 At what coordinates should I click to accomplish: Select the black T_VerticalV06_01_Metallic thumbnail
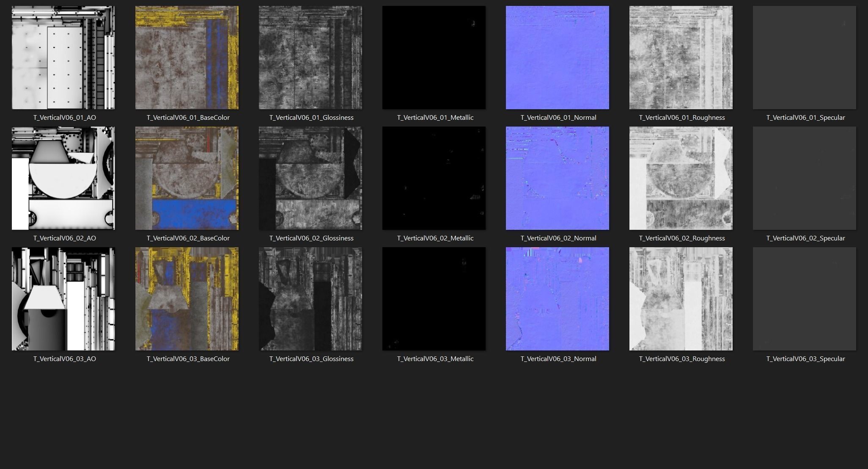pyautogui.click(x=434, y=58)
